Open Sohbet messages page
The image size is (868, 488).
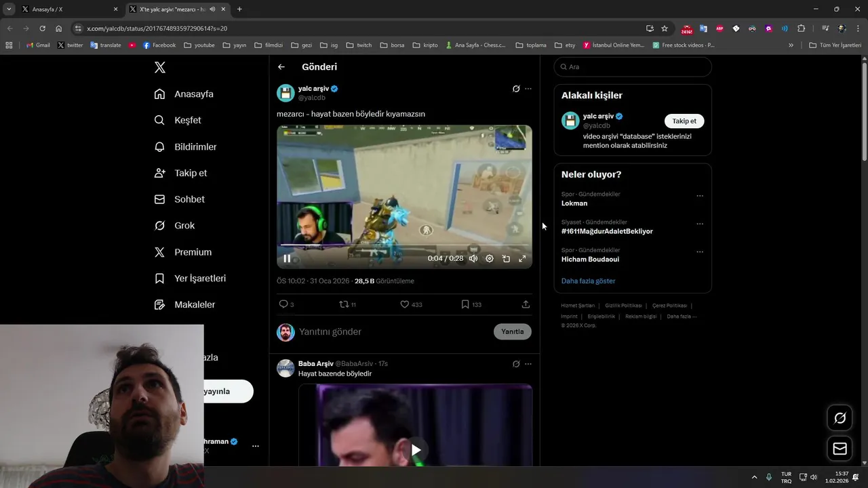pos(179,199)
